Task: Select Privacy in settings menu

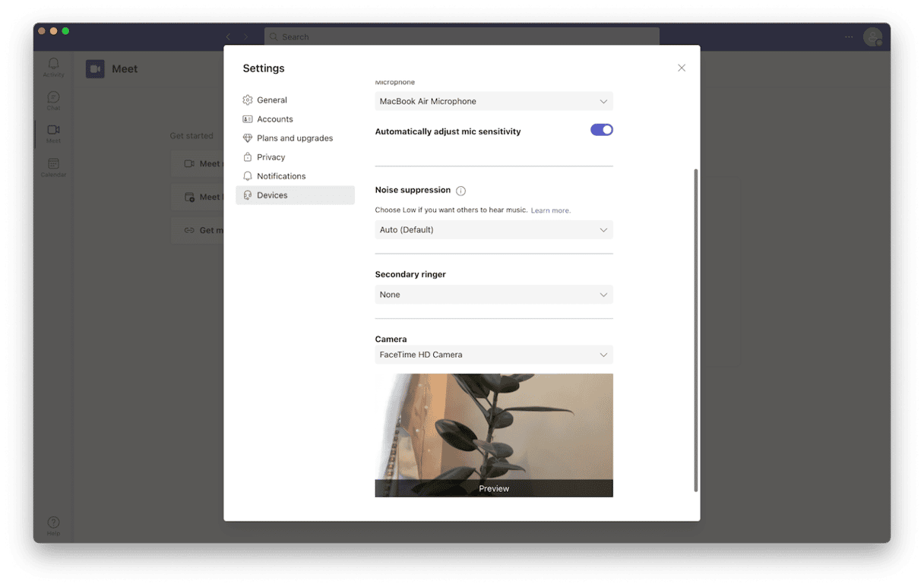Action: [x=271, y=157]
